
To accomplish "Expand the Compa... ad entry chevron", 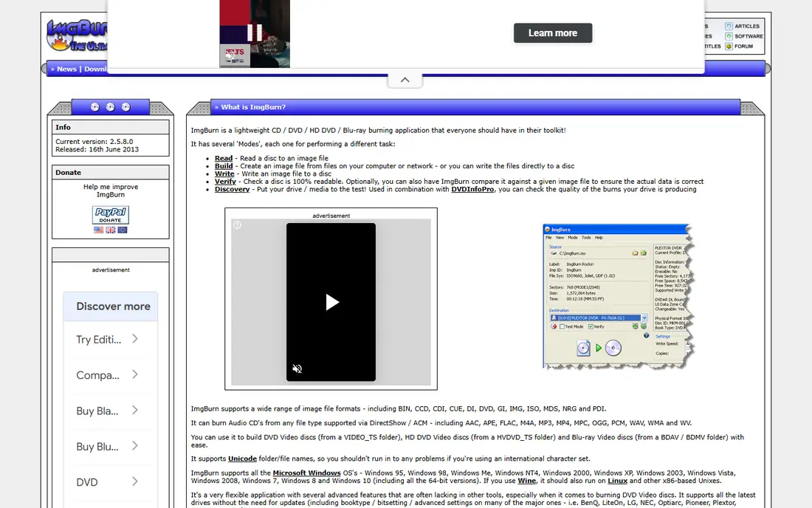I will (134, 374).
